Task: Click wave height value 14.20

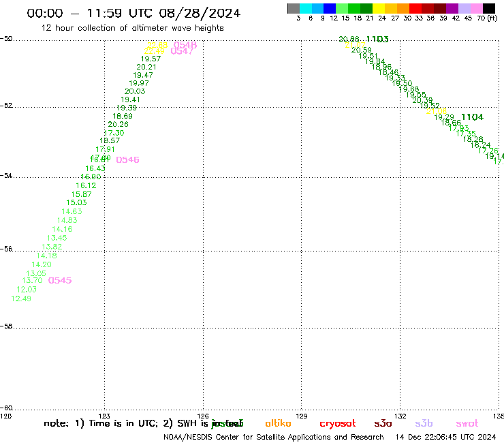Action: click(42, 264)
